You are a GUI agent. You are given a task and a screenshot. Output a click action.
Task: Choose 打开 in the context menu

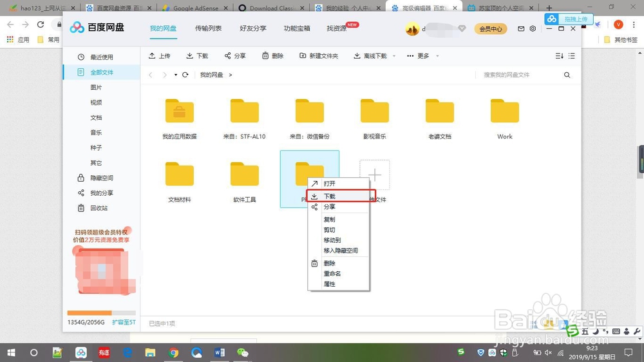click(x=339, y=184)
